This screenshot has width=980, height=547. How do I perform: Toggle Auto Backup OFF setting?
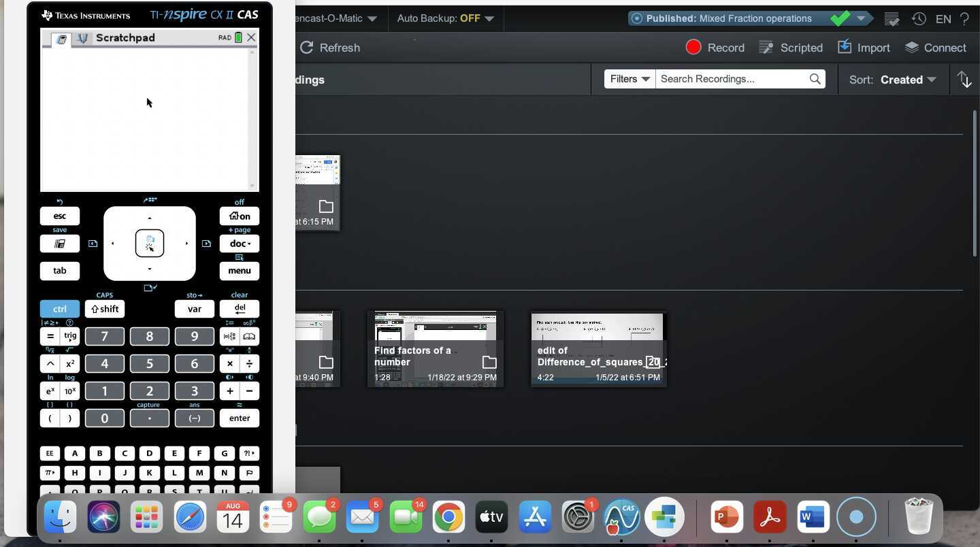coord(446,18)
